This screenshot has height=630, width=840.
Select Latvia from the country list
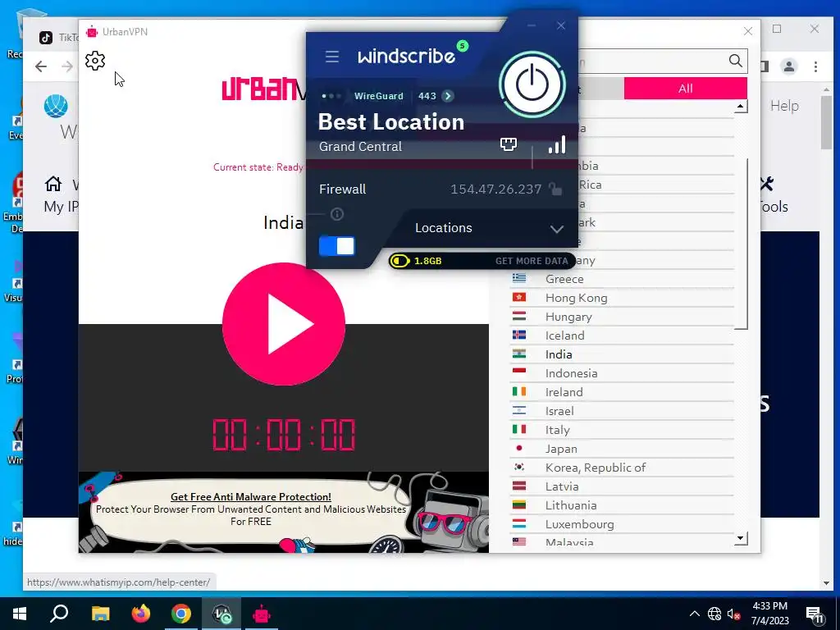pos(622,486)
